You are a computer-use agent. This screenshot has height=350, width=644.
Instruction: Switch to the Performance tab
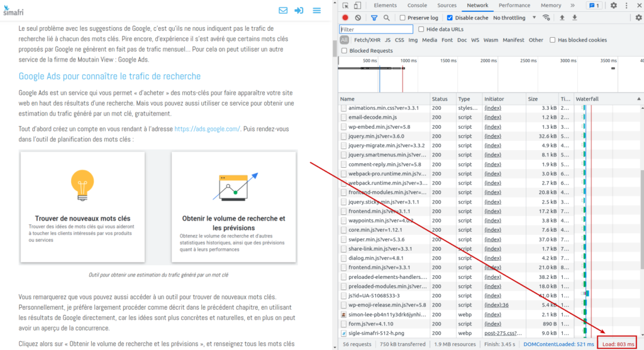coord(514,6)
